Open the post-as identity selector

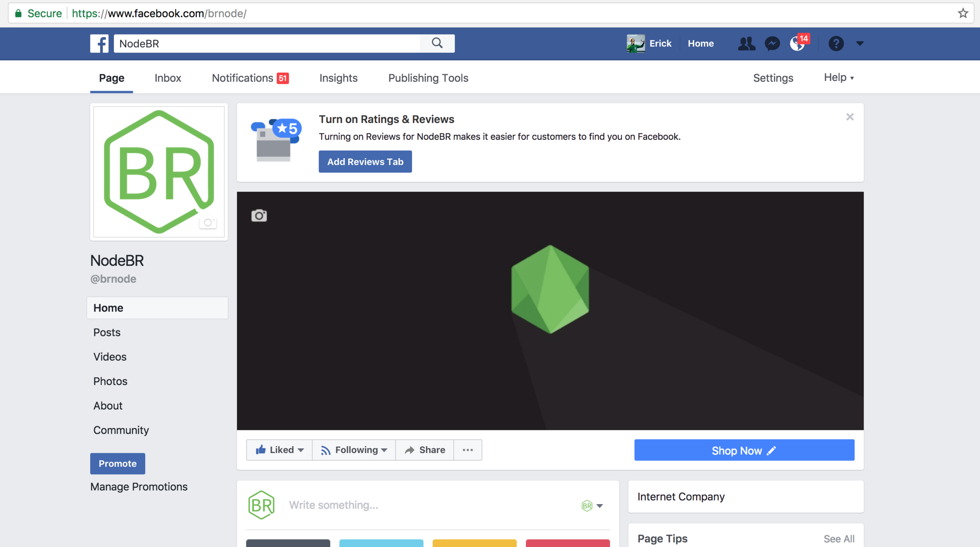point(592,505)
